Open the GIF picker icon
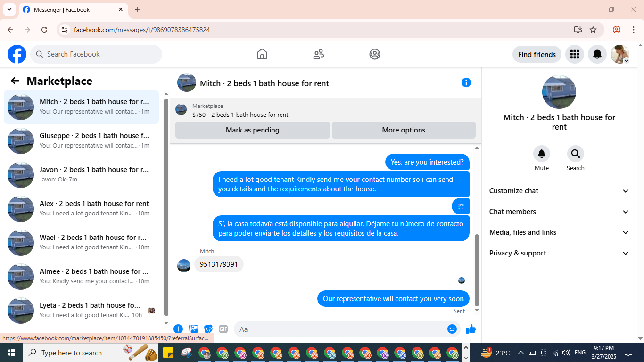The image size is (644, 362). coord(223,329)
